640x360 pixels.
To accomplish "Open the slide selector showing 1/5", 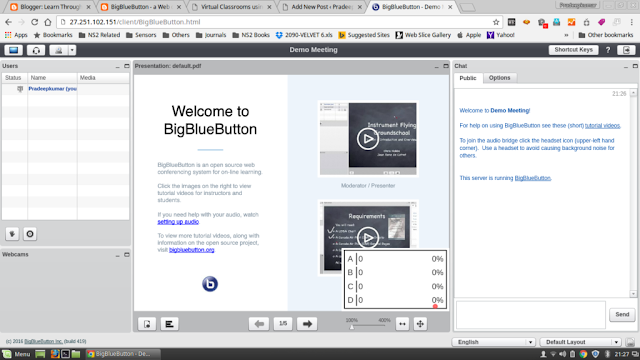I will point(283,324).
